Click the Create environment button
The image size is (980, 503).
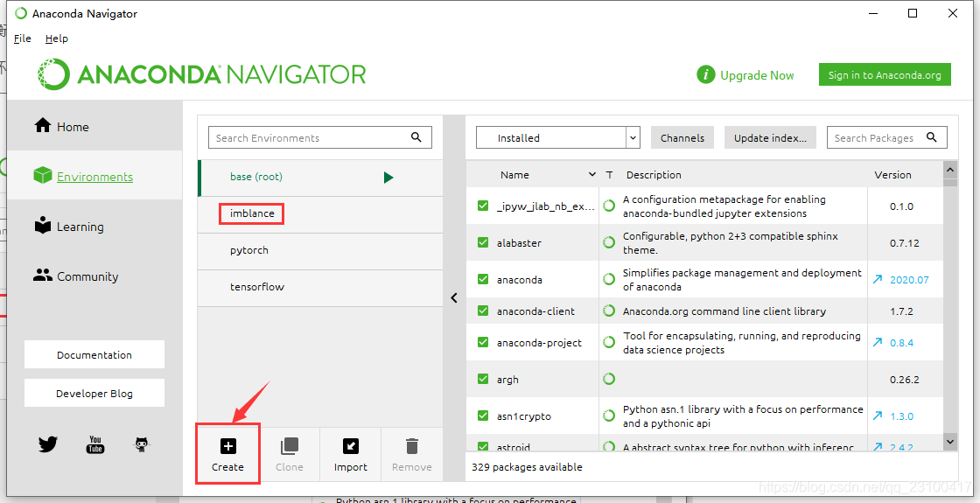tap(228, 454)
